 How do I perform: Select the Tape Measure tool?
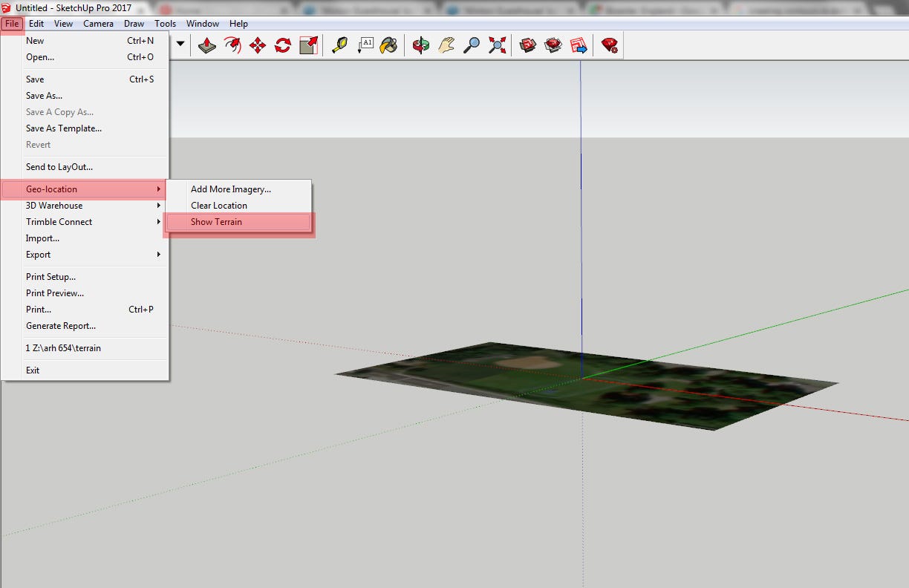point(339,46)
